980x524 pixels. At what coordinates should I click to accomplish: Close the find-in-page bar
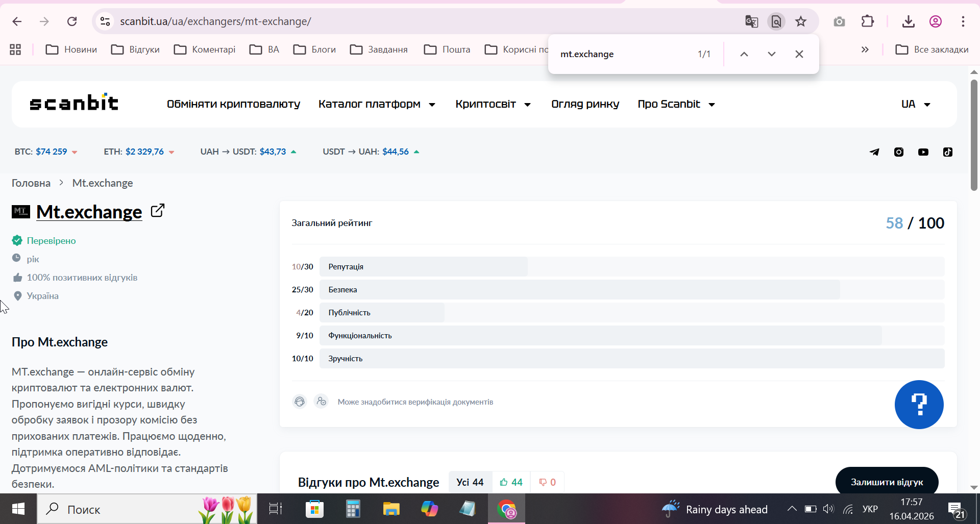click(x=799, y=54)
